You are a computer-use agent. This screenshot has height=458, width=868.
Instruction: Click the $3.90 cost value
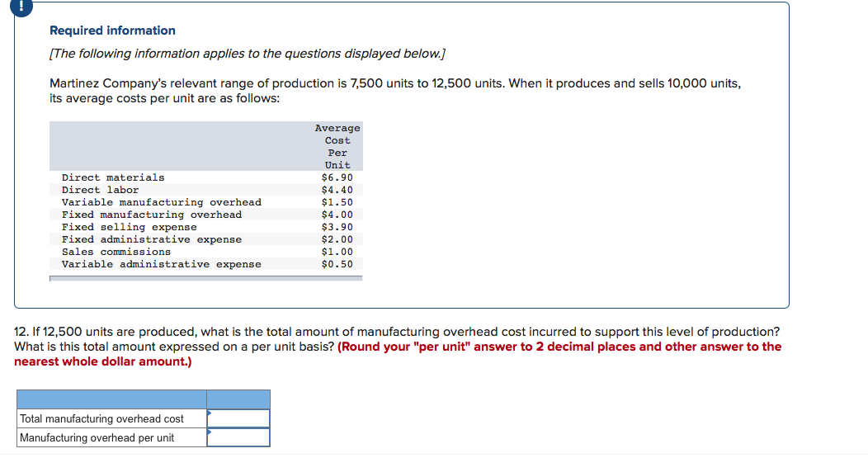(x=337, y=227)
